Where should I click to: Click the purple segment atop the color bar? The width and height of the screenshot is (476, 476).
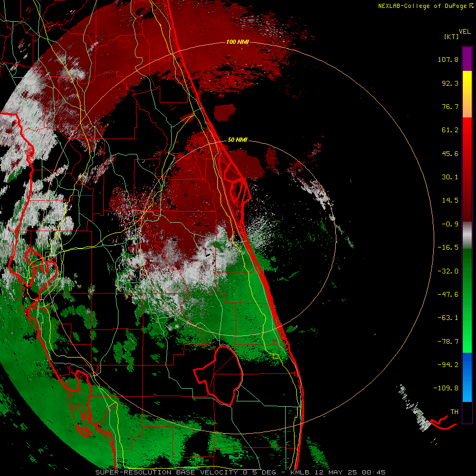point(467,59)
